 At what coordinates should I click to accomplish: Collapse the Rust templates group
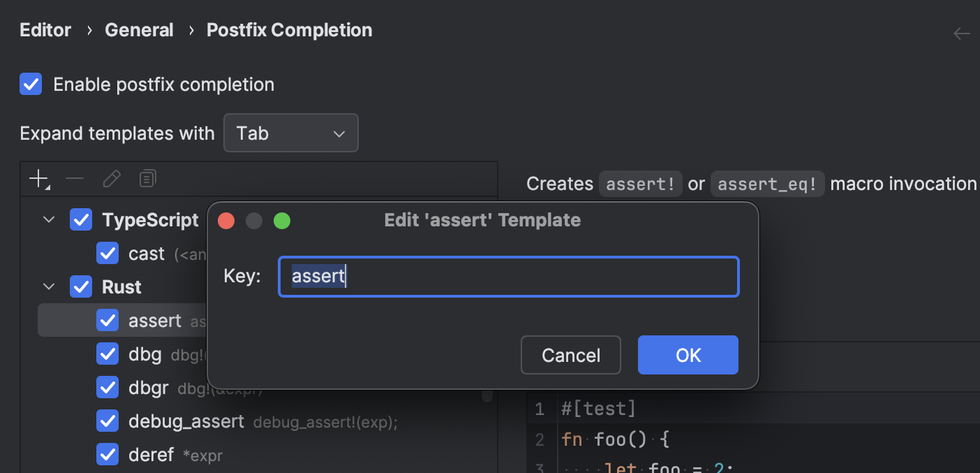point(48,286)
